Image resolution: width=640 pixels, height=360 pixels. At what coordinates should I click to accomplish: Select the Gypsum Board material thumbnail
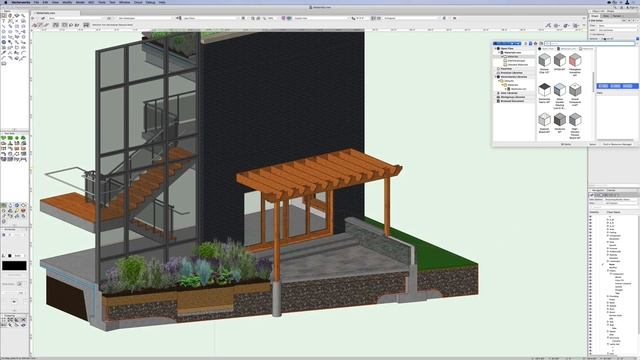[x=544, y=120]
